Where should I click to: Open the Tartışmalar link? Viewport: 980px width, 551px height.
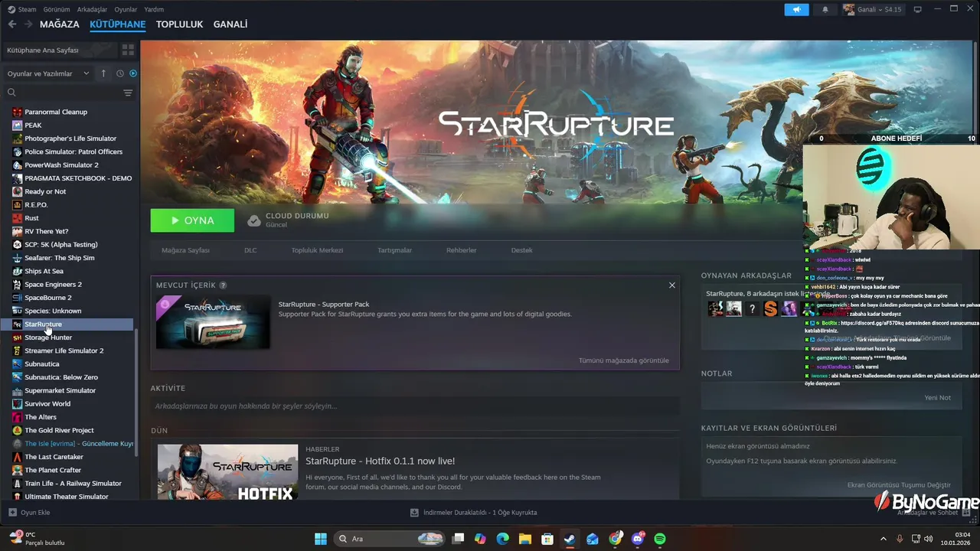pos(394,250)
